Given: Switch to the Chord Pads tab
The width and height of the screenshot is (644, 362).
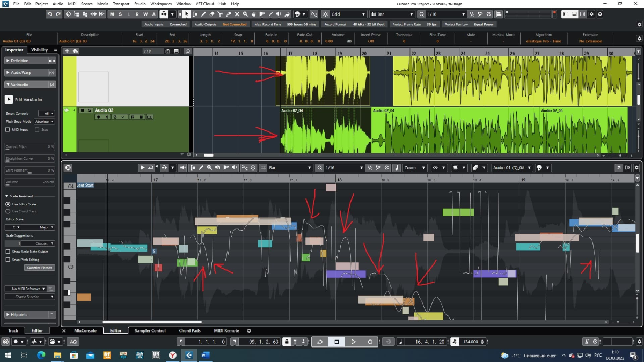Looking at the screenshot, I should (x=189, y=331).
